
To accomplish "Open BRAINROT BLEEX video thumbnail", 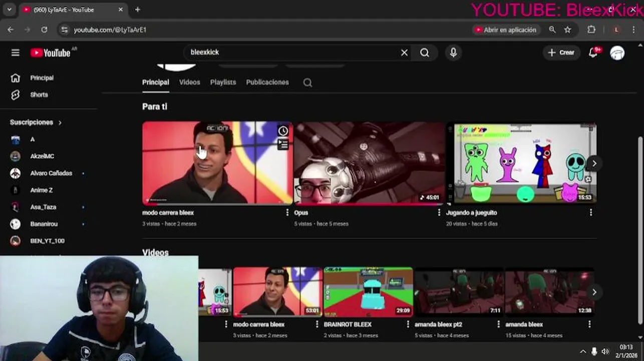I will click(x=368, y=292).
